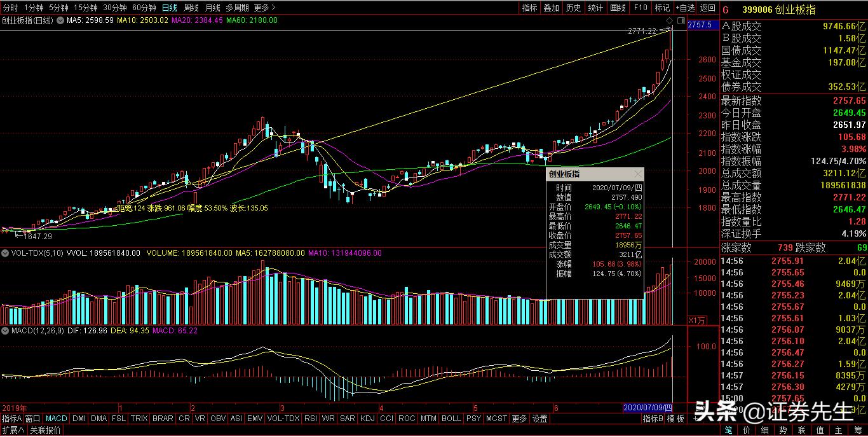Switch to the 周线 weekly period
The height and width of the screenshot is (437, 868).
[191, 8]
